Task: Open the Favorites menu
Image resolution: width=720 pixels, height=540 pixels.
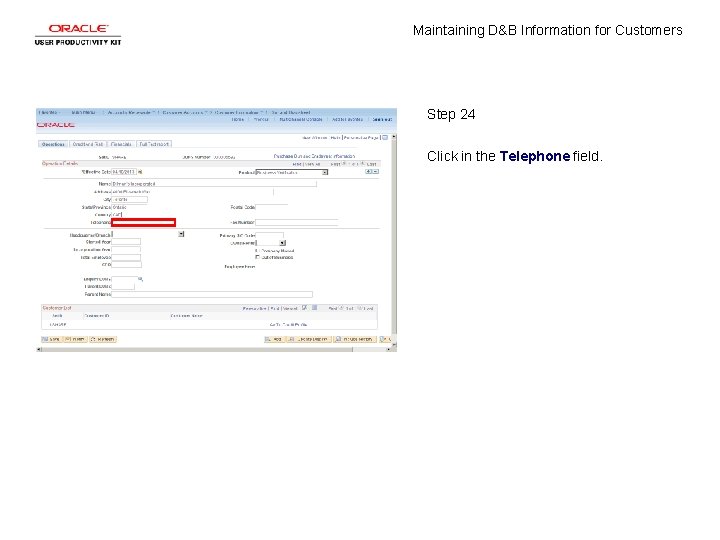Action: click(x=48, y=112)
